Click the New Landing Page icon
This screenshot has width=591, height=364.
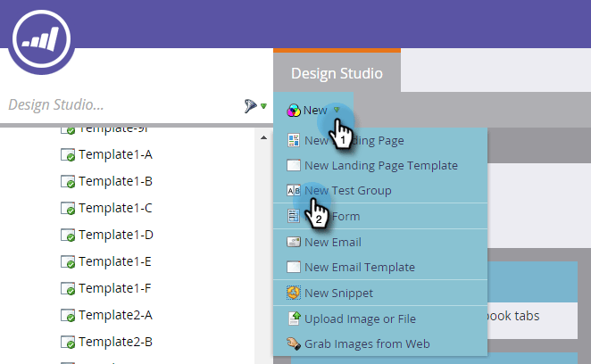tap(293, 140)
